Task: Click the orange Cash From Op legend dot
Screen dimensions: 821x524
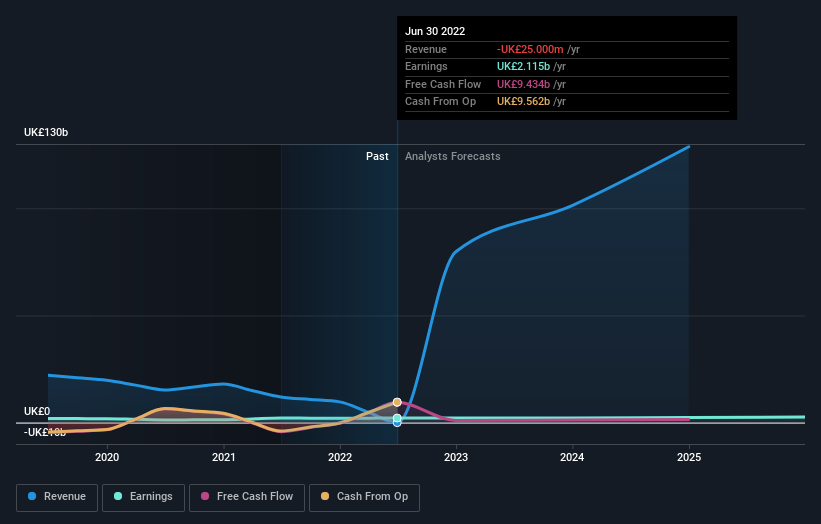Action: click(325, 496)
